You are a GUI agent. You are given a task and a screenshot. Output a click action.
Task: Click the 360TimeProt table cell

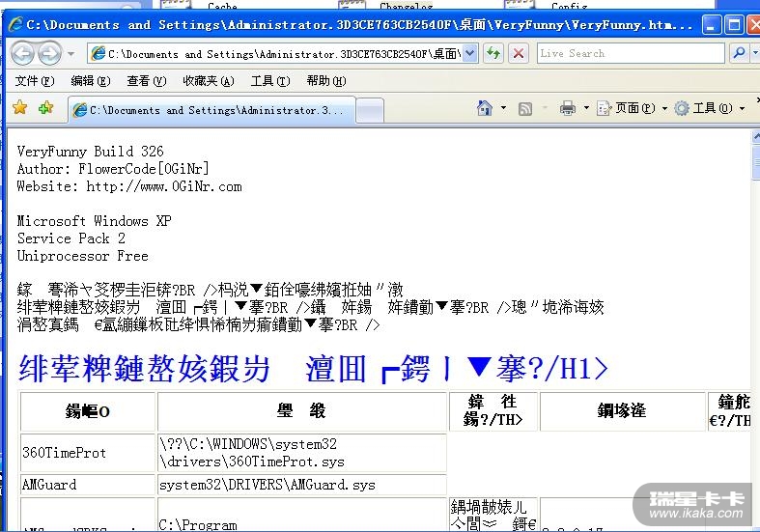point(87,453)
